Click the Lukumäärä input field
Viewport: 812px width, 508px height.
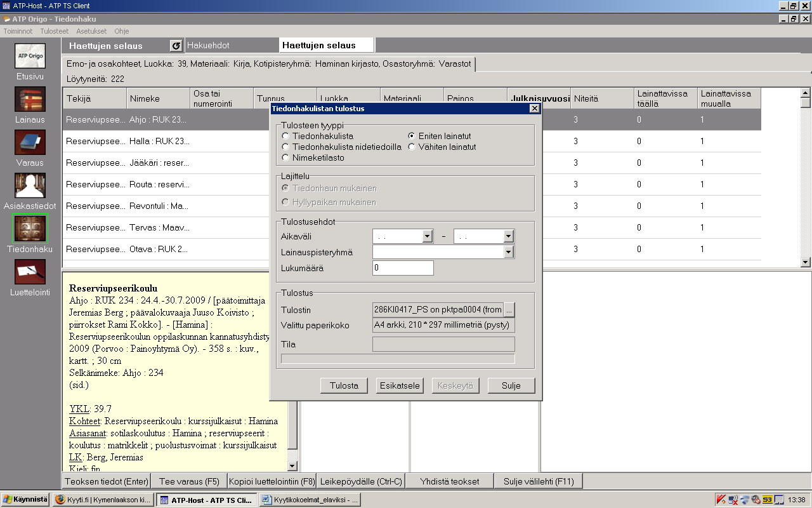point(403,268)
